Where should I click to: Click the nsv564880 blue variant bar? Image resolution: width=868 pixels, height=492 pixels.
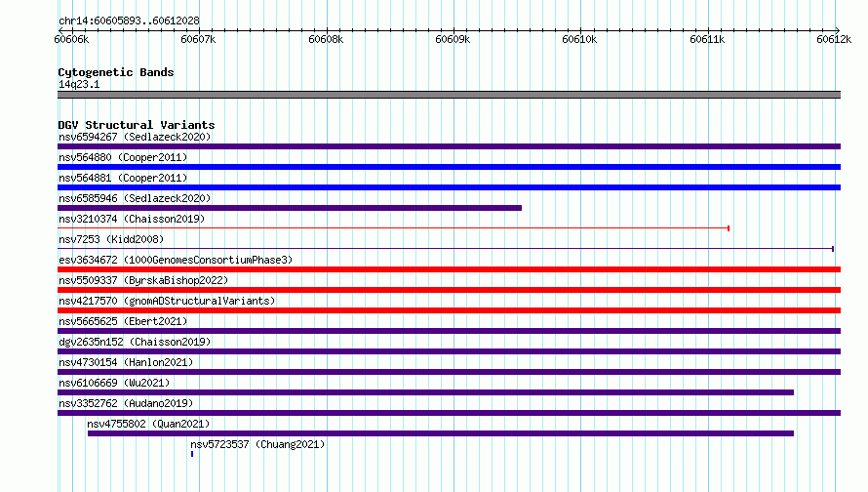[x=449, y=167]
